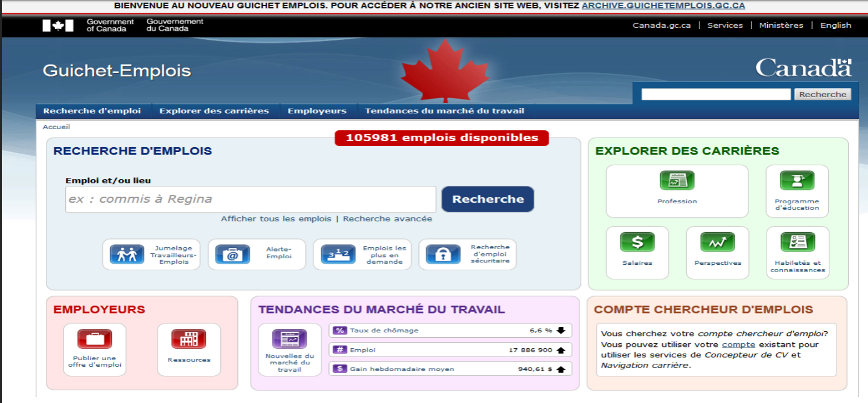The image size is (868, 403).
Task: Click the Accueil breadcrumb link
Action: point(56,127)
